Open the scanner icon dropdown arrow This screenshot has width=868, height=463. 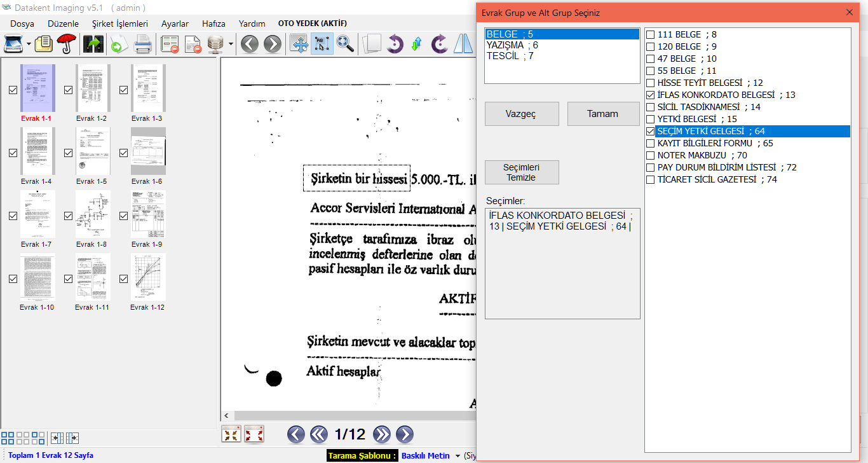click(x=29, y=45)
